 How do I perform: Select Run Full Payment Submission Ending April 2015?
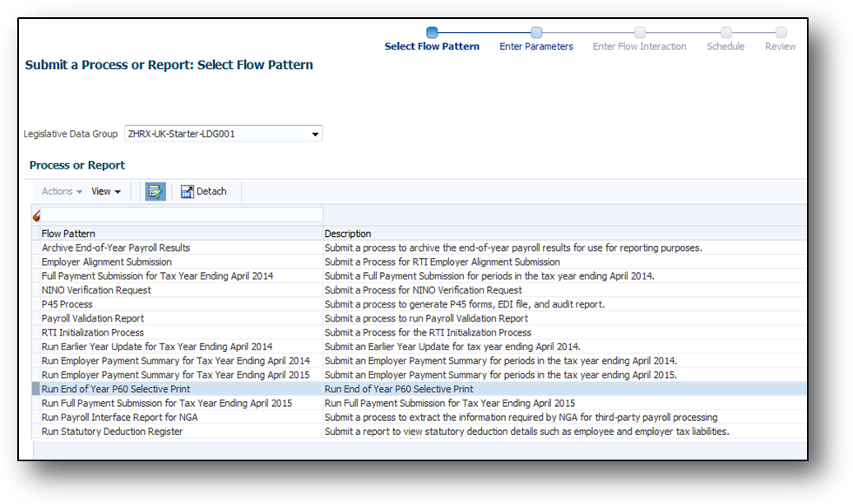(167, 404)
